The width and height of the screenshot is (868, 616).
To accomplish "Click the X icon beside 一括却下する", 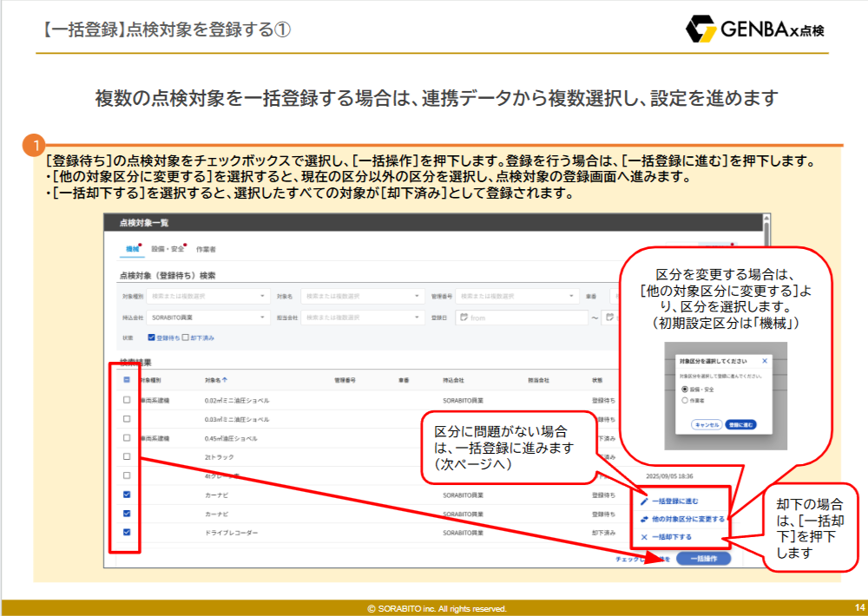I will pyautogui.click(x=643, y=537).
